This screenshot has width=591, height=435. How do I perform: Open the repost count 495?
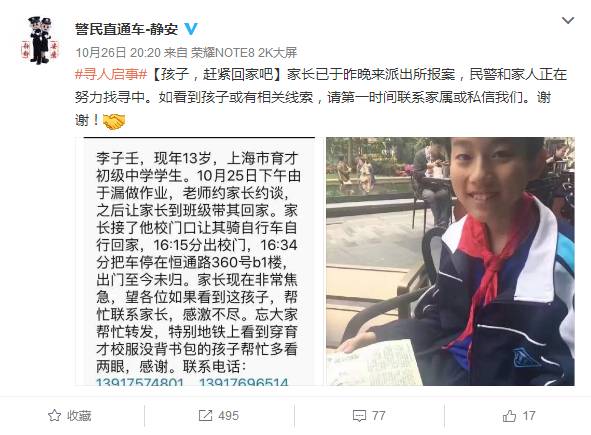tap(228, 416)
